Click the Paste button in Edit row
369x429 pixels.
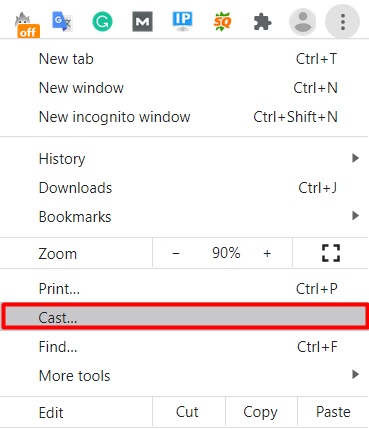point(333,412)
